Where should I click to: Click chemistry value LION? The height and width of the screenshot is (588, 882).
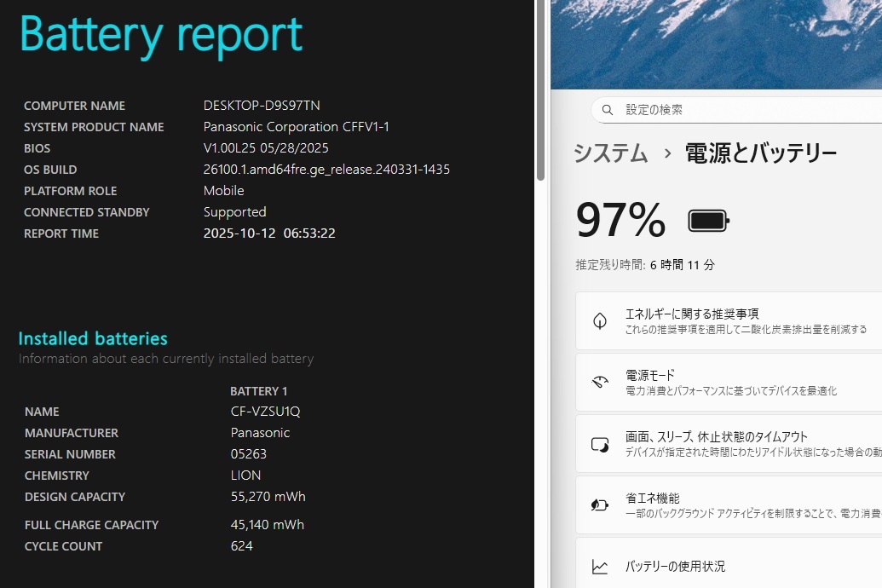click(x=245, y=476)
